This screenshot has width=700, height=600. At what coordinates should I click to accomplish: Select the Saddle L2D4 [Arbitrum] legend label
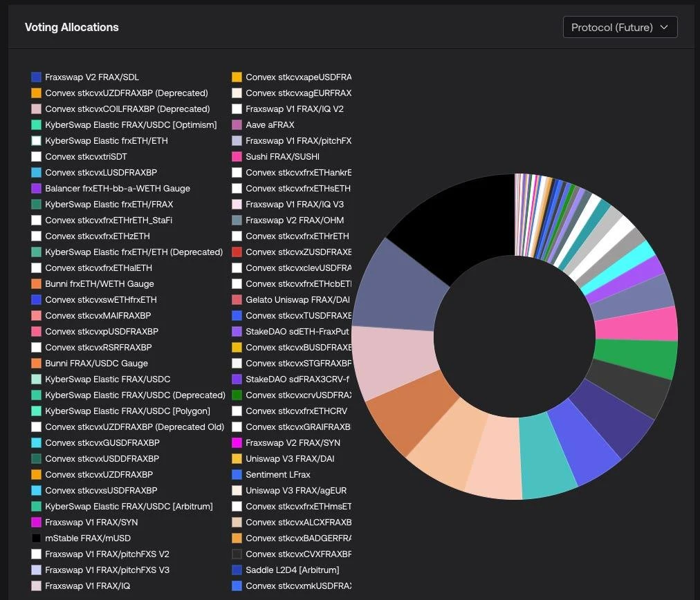point(292,570)
